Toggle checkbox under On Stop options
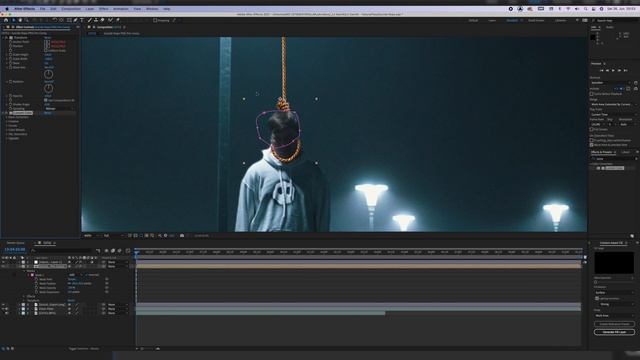640x360 pixels. click(x=591, y=140)
